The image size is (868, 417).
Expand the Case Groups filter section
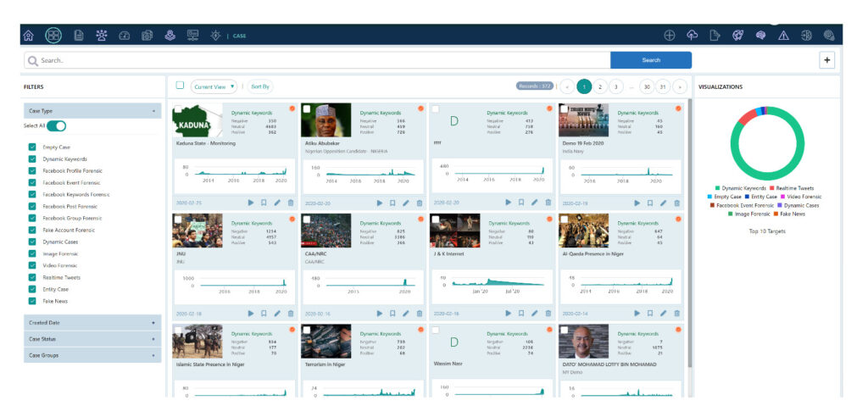click(x=92, y=355)
